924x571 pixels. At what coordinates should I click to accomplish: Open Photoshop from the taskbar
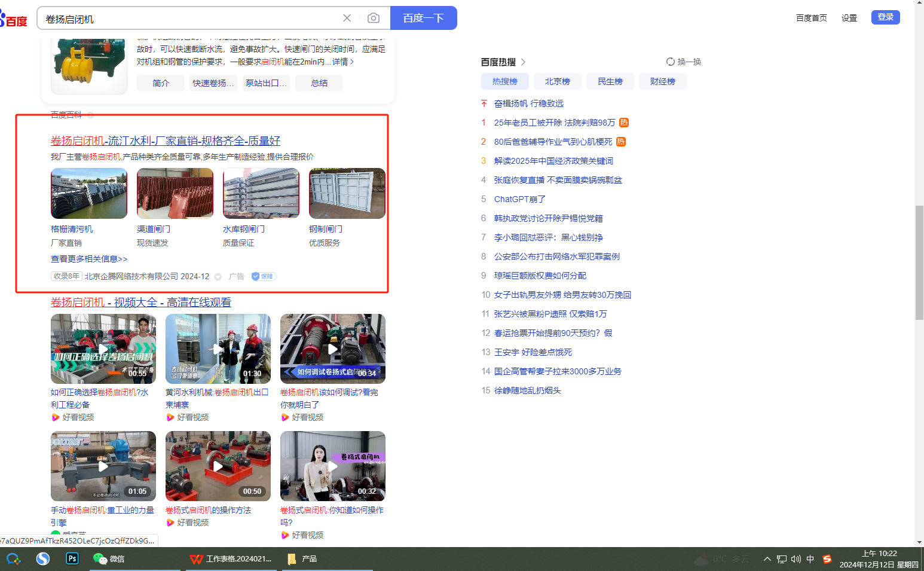point(72,558)
